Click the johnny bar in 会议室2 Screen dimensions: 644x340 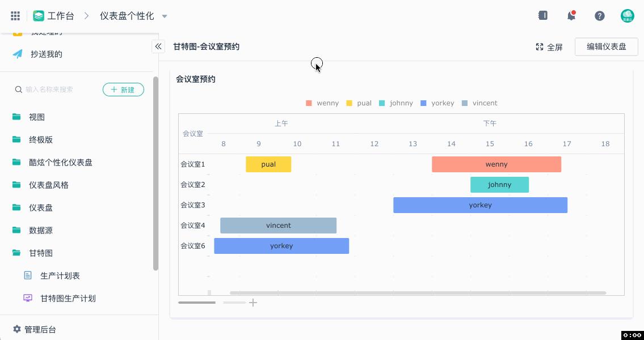[x=499, y=185]
